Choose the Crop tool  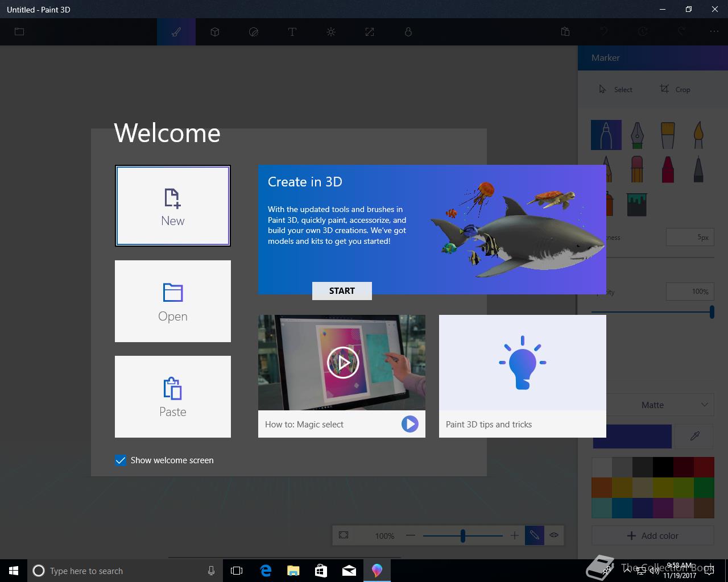[675, 89]
